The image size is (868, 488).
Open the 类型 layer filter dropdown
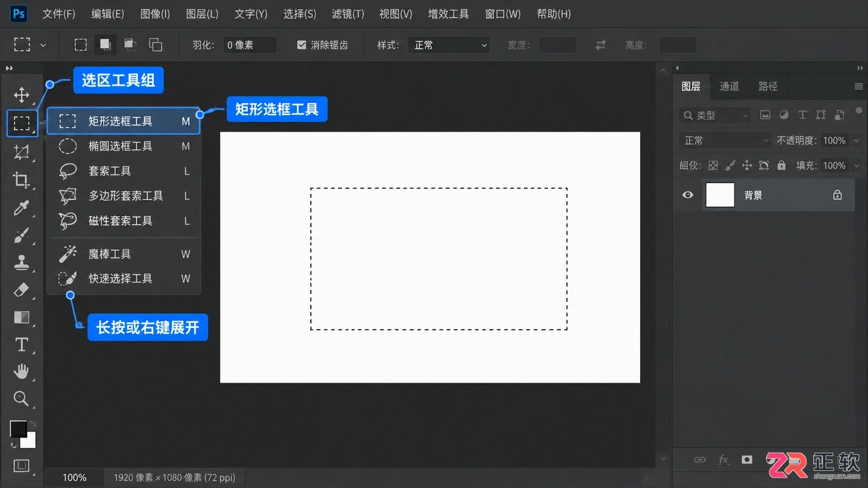click(x=715, y=115)
